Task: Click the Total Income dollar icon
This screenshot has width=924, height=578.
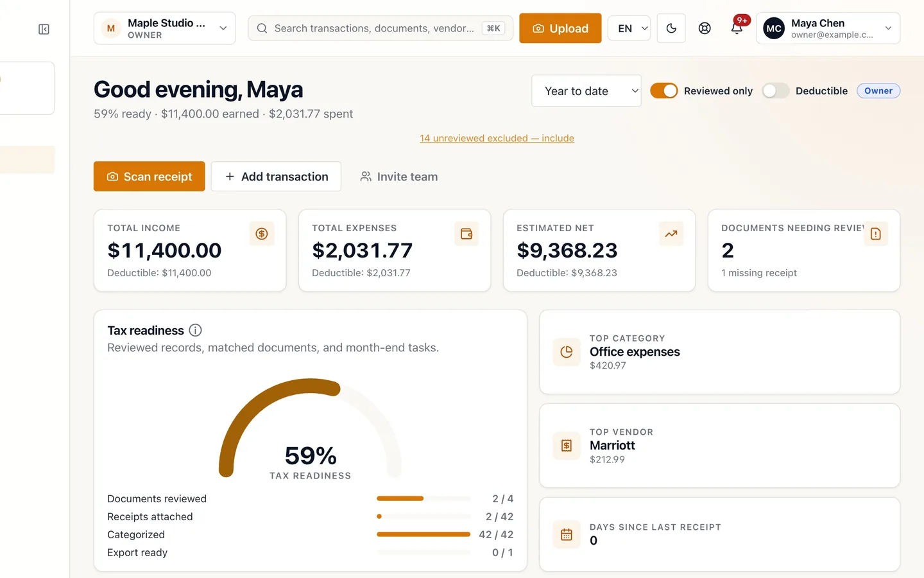Action: [262, 234]
